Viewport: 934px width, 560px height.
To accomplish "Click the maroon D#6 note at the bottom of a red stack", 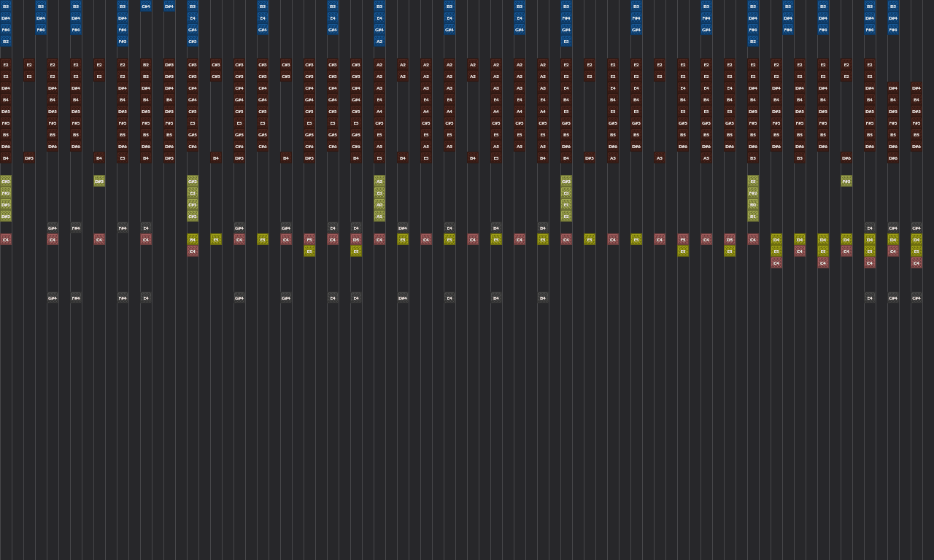I will coord(6,146).
